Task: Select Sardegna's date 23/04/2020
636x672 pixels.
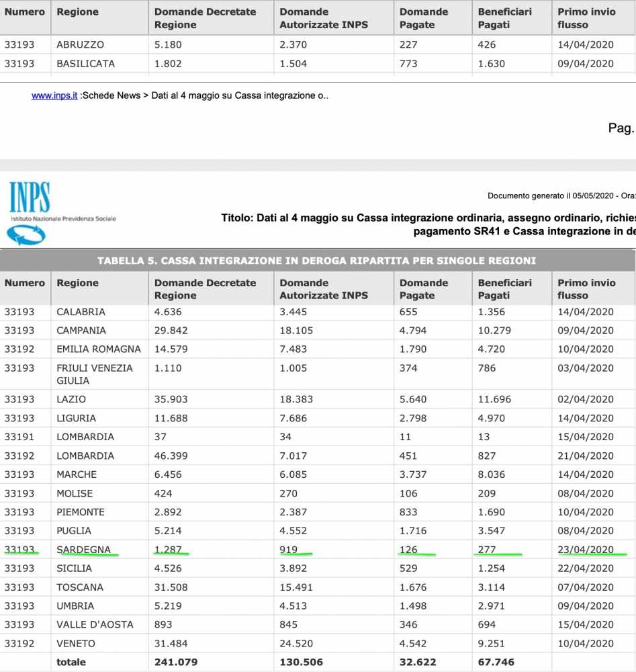Action: coord(586,550)
